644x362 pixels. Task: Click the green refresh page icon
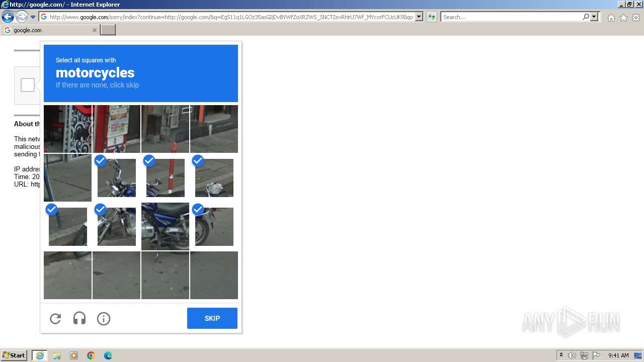click(x=431, y=17)
